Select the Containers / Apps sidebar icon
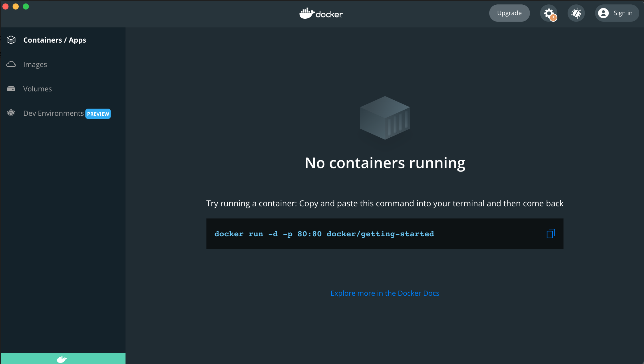Screen dimensions: 644x364 tap(11, 40)
